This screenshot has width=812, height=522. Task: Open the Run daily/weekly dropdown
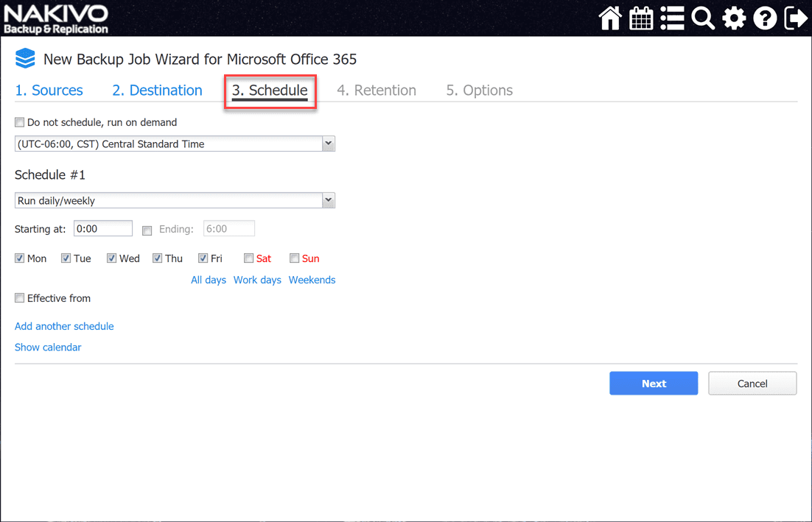tap(175, 200)
